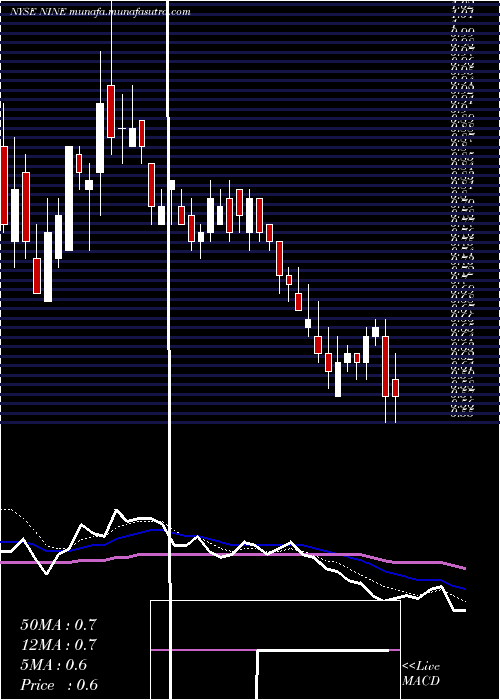Click the tallest white candlestick near chart left
The width and height of the screenshot is (500, 700).
click(x=69, y=198)
